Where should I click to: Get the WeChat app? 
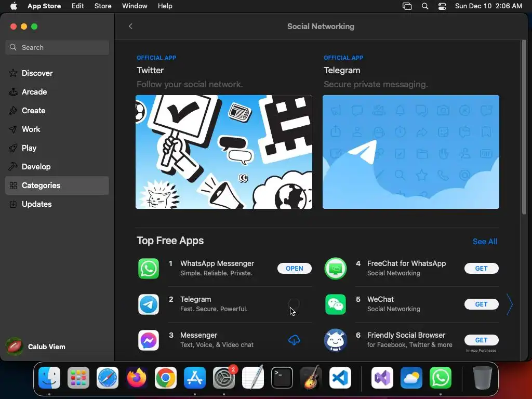tap(481, 304)
